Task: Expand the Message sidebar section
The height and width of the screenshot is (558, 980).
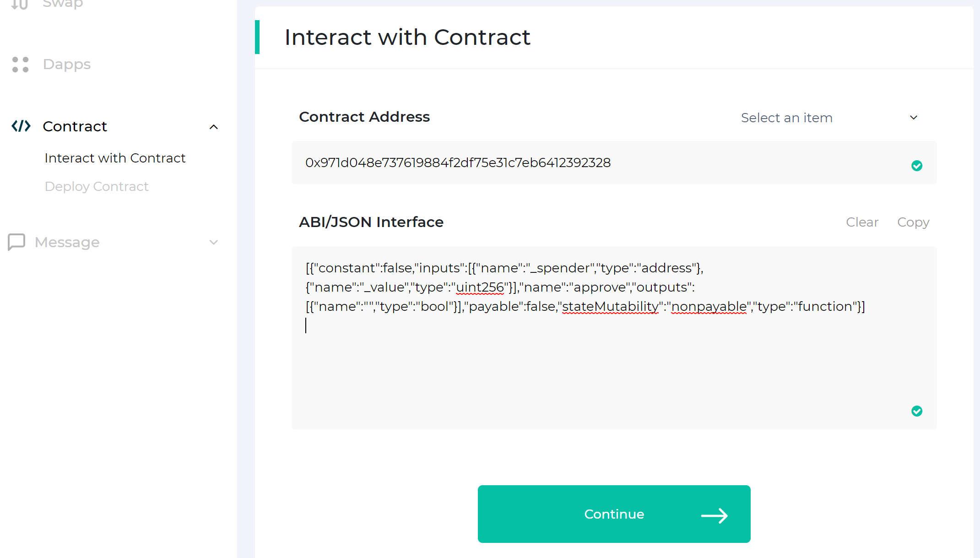Action: [x=213, y=242]
